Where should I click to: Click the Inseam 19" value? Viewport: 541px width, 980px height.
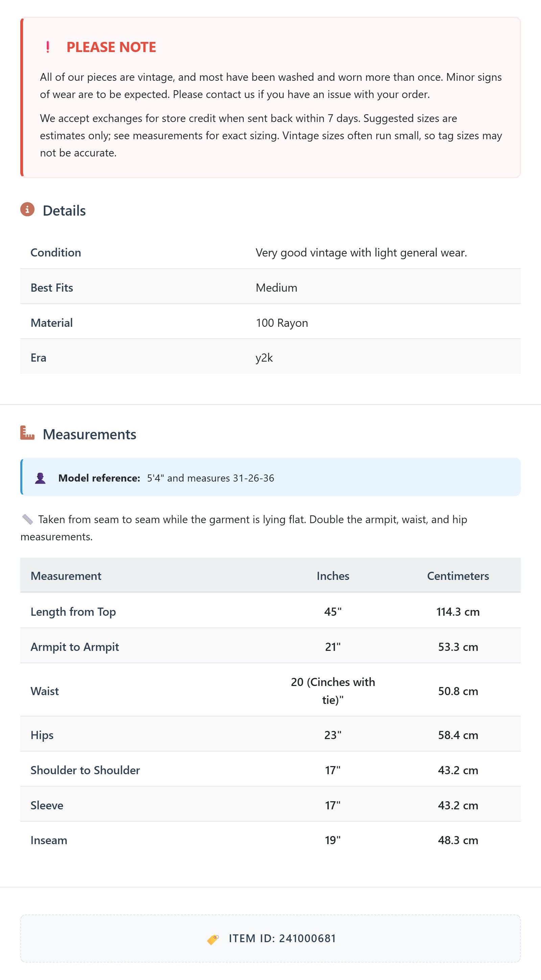tap(333, 840)
